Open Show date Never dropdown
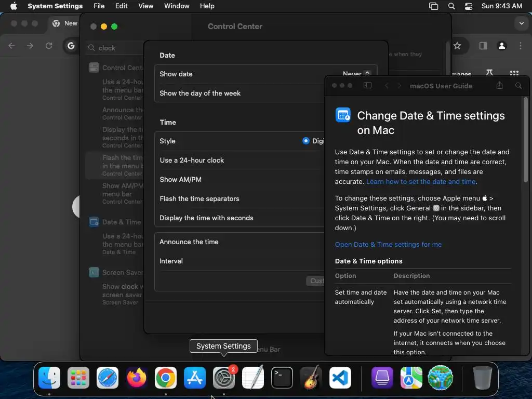The height and width of the screenshot is (399, 532). 356,74
